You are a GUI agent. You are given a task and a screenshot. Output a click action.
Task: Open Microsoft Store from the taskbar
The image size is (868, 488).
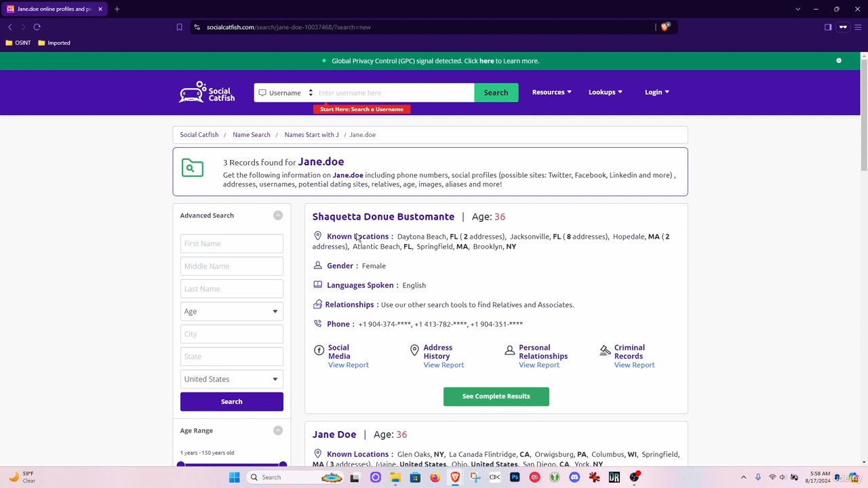(x=415, y=477)
